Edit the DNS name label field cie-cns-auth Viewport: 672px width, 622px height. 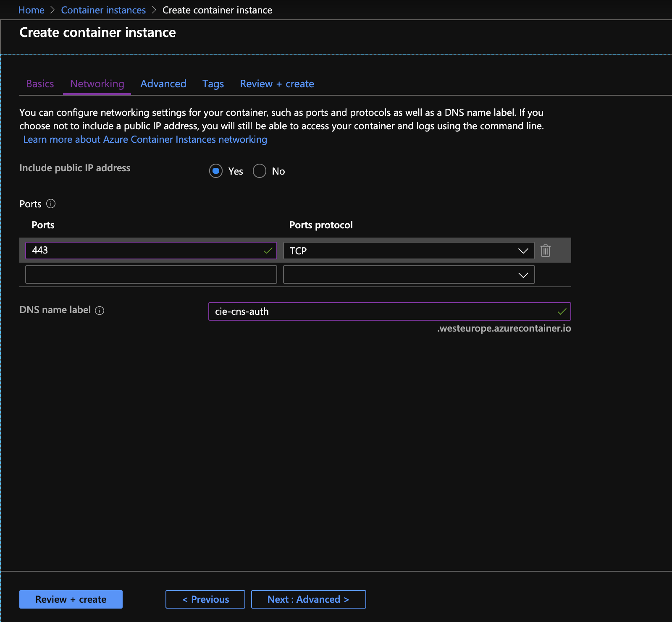(389, 311)
